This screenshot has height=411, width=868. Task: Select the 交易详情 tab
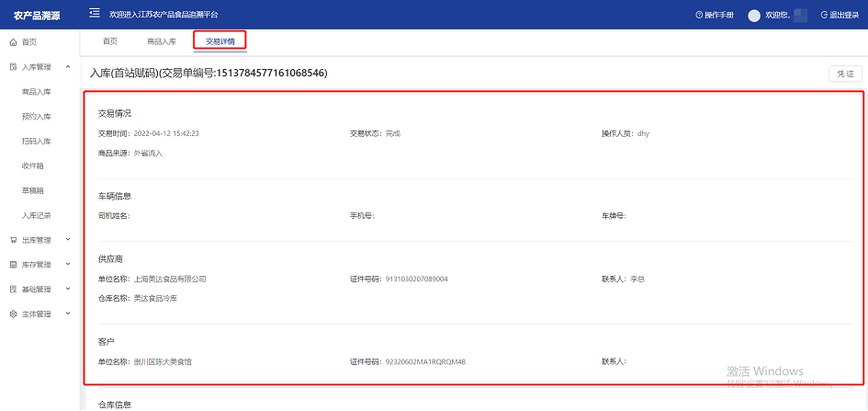220,41
